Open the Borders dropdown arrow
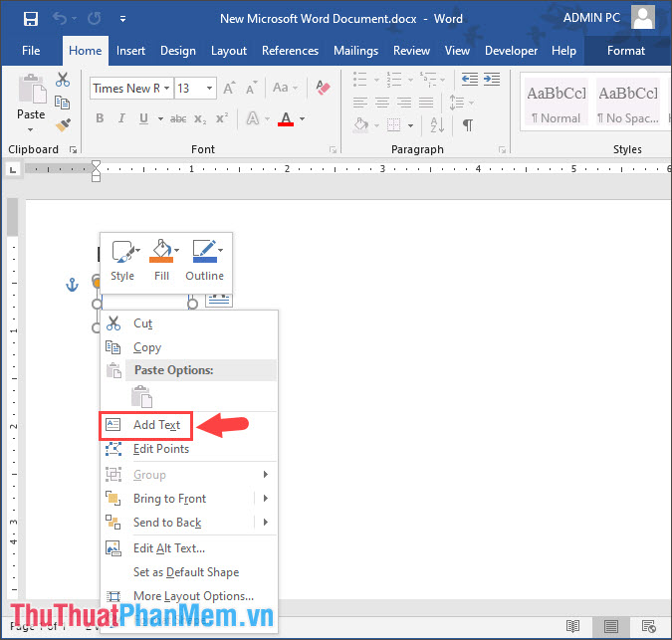This screenshot has width=672, height=640. (410, 125)
